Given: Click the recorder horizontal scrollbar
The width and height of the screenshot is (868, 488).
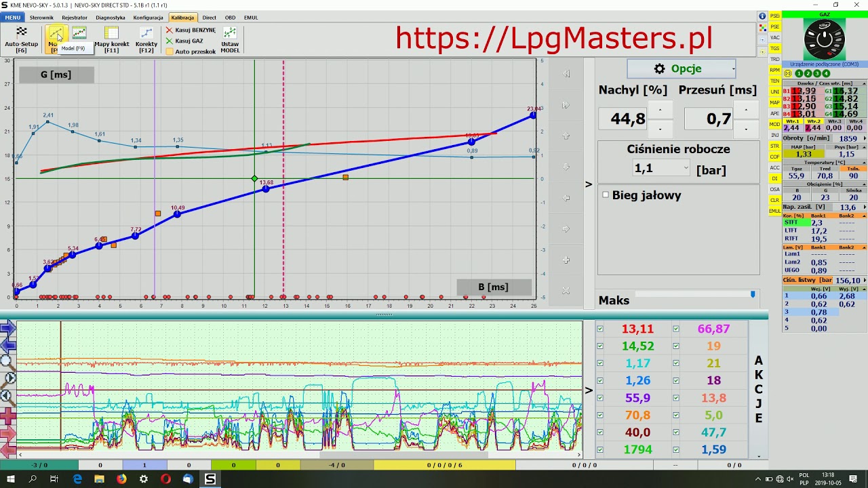Looking at the screenshot, I should (298, 455).
